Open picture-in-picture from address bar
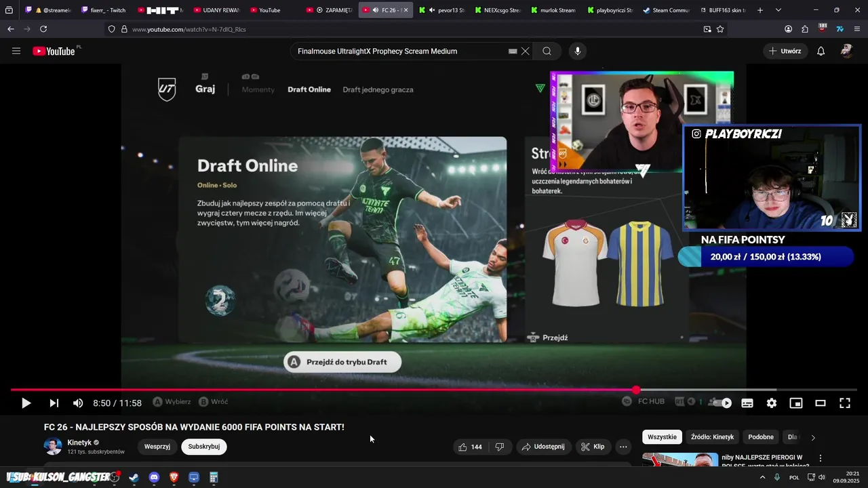This screenshot has height=488, width=868. [x=707, y=29]
